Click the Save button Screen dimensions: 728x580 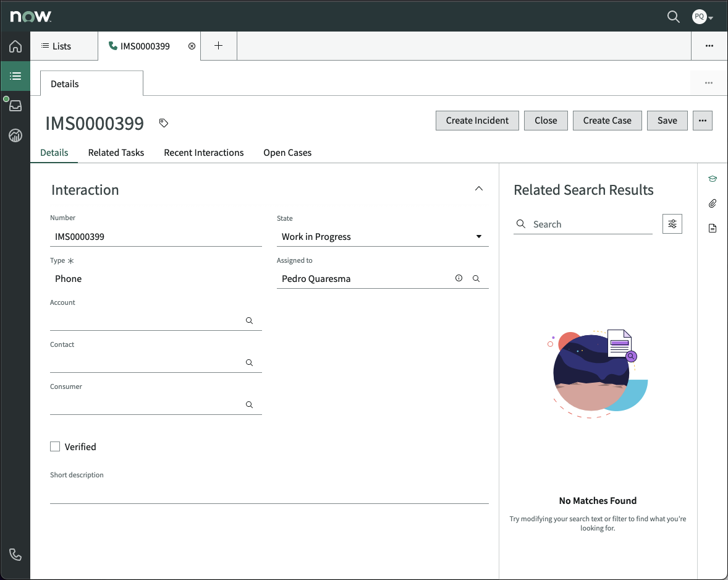pyautogui.click(x=667, y=121)
